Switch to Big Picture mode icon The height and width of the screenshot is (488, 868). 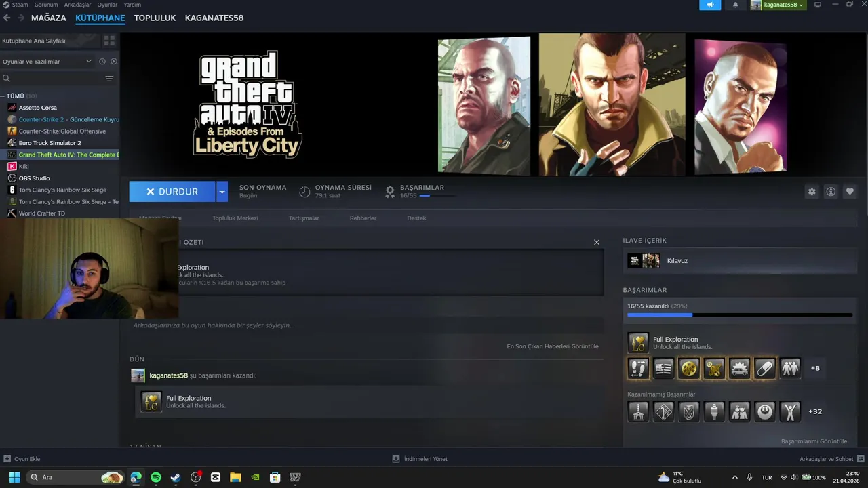point(818,5)
